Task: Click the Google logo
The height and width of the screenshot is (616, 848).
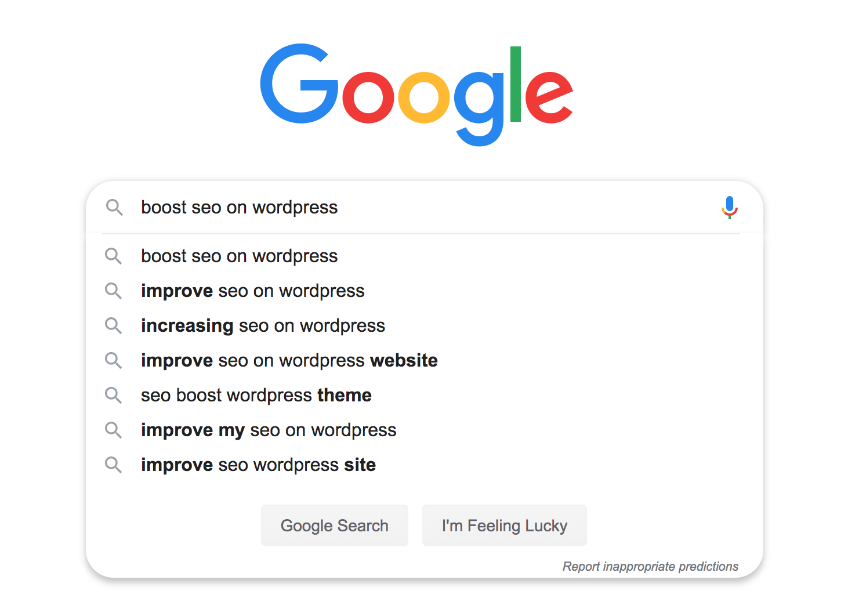Action: [x=416, y=95]
